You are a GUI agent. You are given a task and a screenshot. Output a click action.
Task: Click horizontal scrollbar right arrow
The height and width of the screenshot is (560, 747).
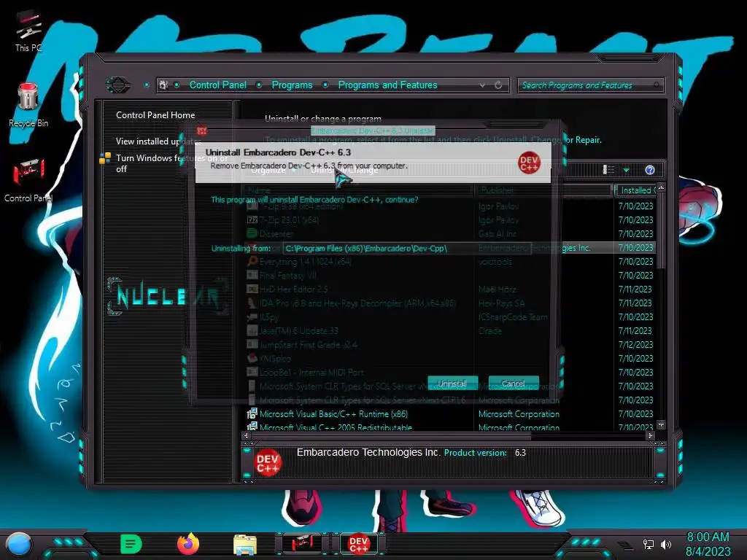pyautogui.click(x=650, y=435)
